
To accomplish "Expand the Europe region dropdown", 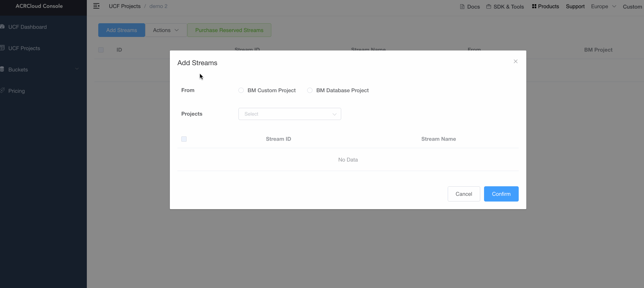I will tap(603, 6).
